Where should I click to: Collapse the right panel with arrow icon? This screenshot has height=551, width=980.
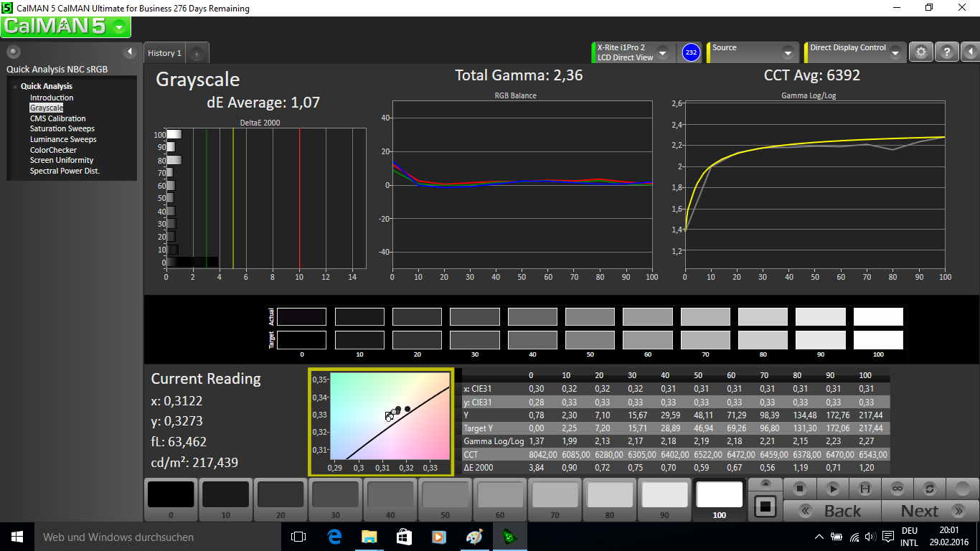point(970,52)
